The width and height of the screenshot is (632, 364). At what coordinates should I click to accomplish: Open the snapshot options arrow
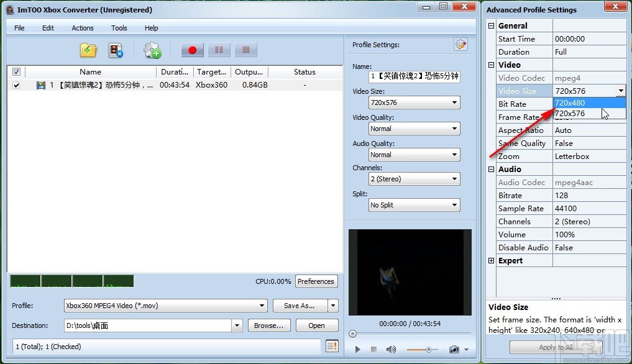click(466, 350)
